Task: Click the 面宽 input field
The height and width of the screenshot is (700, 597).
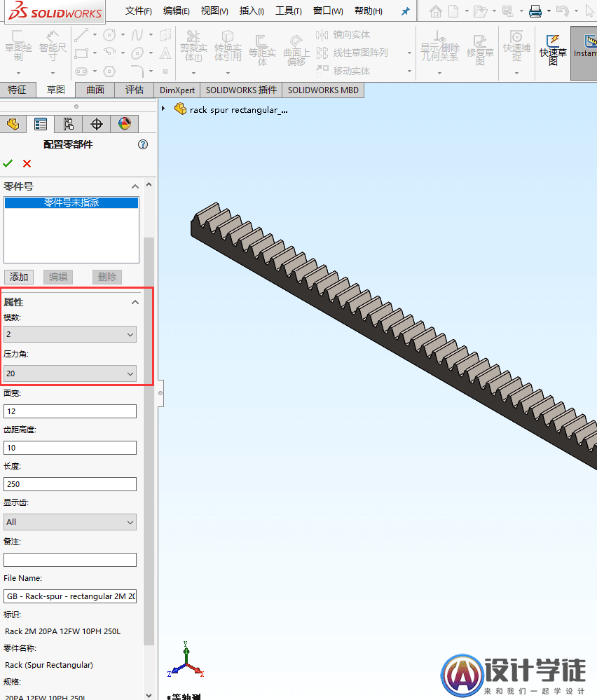Action: point(69,411)
